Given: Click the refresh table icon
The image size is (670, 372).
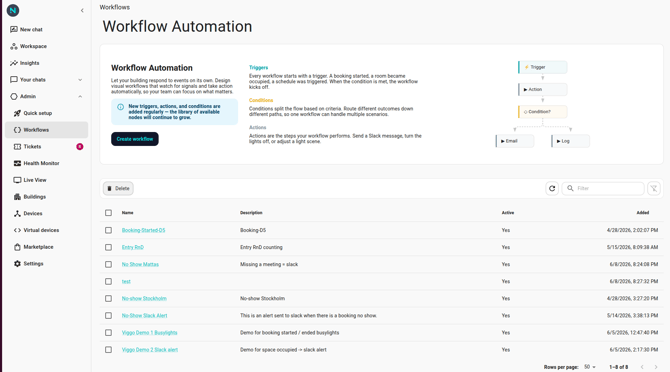Looking at the screenshot, I should click(552, 188).
